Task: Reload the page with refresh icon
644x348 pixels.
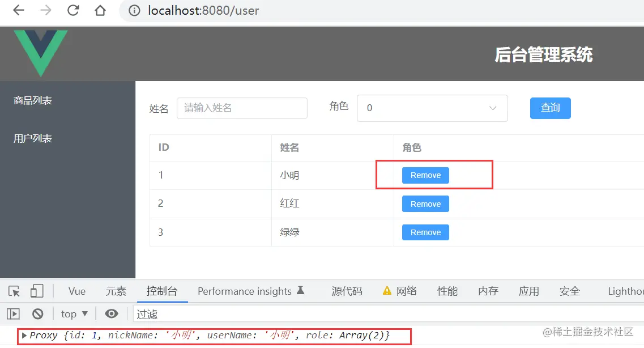Action: (x=73, y=10)
